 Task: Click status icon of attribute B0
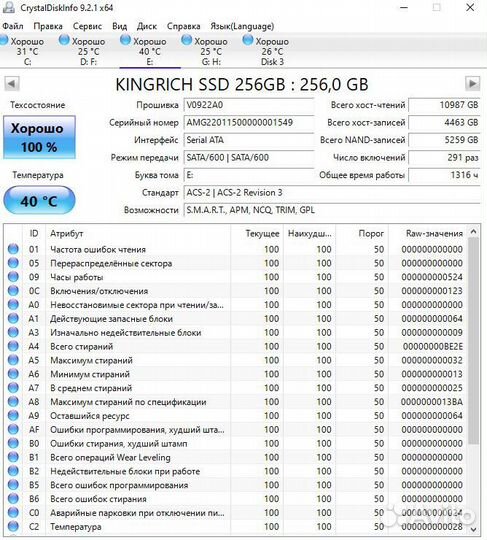click(x=13, y=443)
